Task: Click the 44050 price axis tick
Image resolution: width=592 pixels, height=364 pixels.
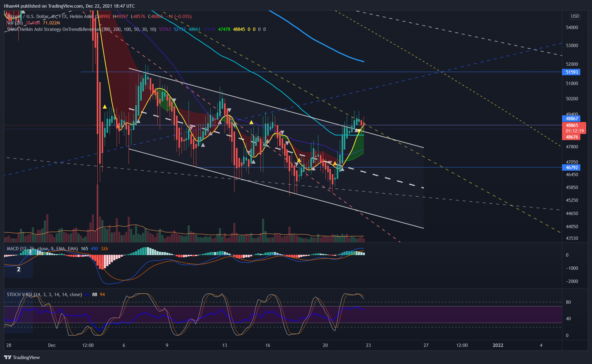Action: pos(572,227)
